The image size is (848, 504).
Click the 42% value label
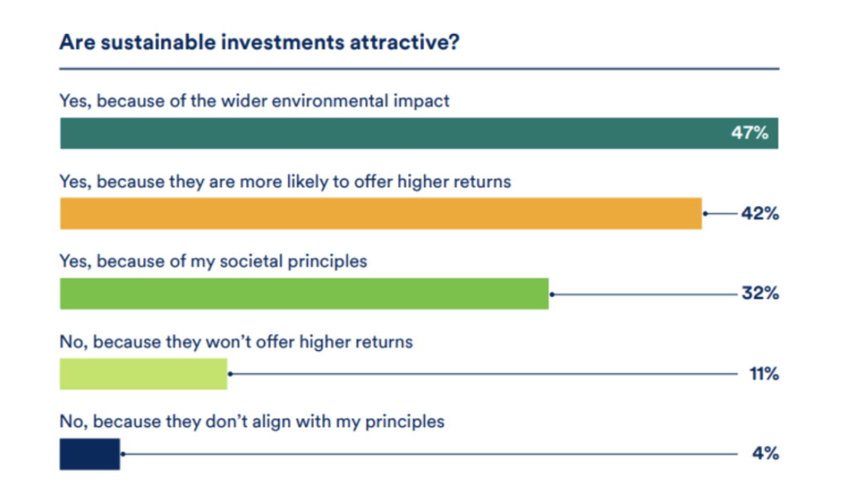click(x=760, y=214)
